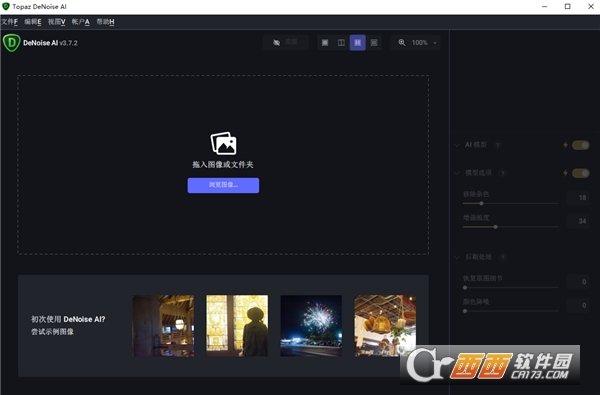Click the help icon beside AI 模型

[x=497, y=145]
